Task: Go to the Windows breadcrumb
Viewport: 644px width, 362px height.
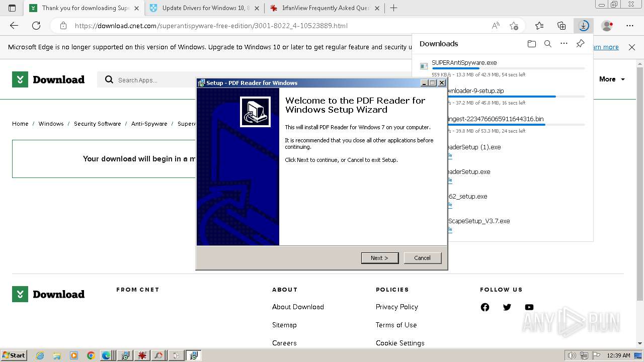Action: point(51,124)
